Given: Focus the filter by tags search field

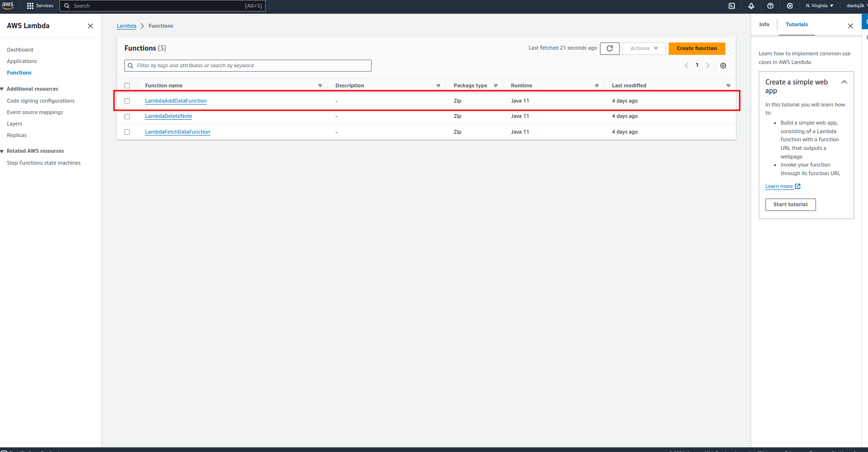Looking at the screenshot, I should (248, 65).
